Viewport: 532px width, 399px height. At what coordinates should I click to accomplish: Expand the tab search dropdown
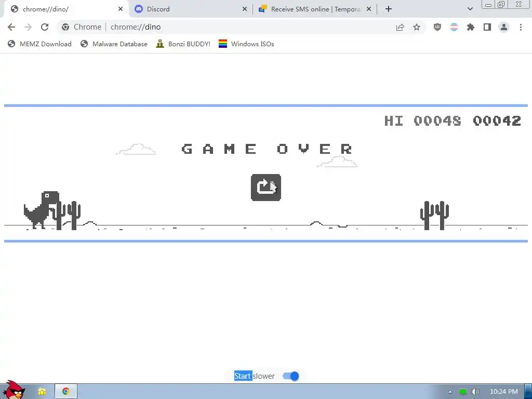pos(470,9)
